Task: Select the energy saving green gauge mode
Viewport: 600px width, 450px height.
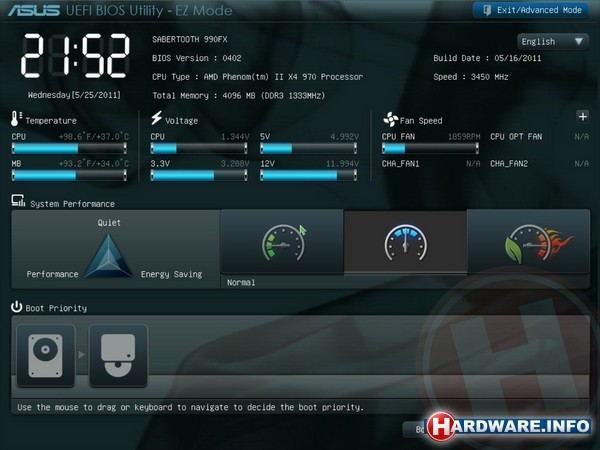Action: [282, 242]
